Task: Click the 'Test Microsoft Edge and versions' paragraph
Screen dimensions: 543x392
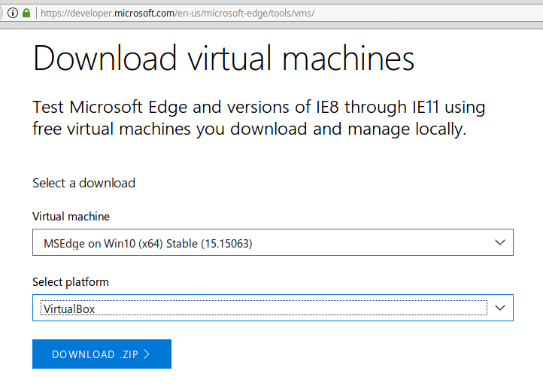Action: [259, 118]
